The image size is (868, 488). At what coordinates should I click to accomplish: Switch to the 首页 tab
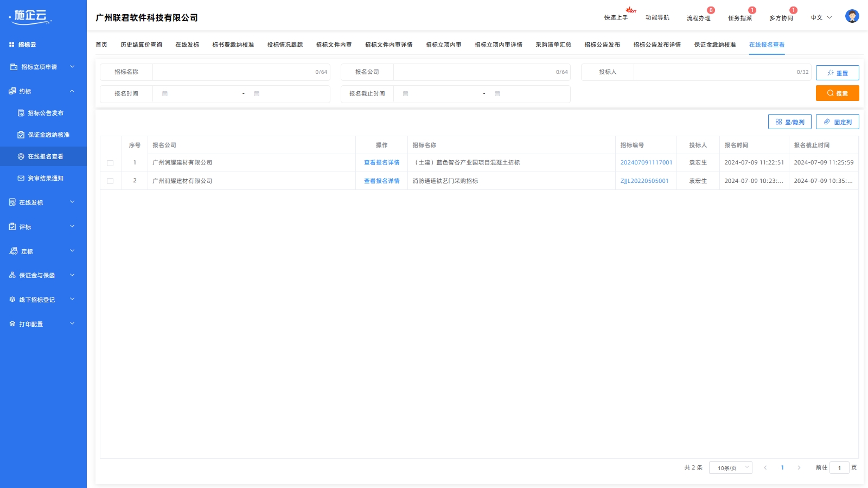click(x=101, y=45)
